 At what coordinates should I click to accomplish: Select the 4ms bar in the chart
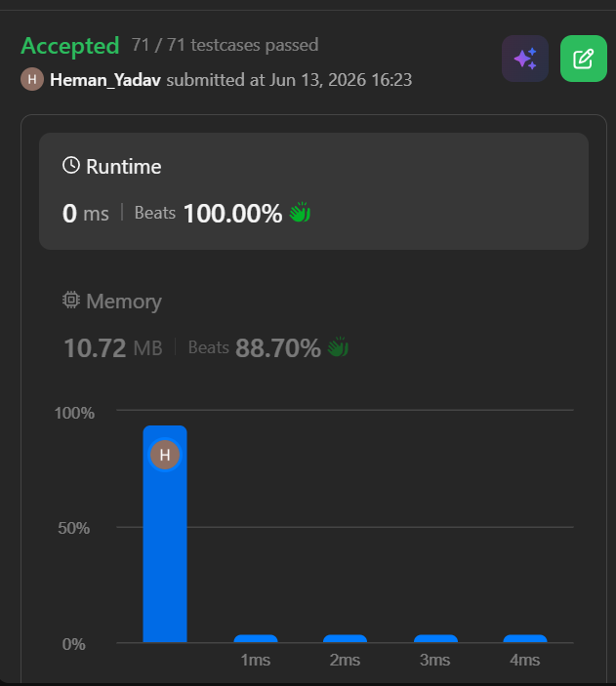(525, 638)
